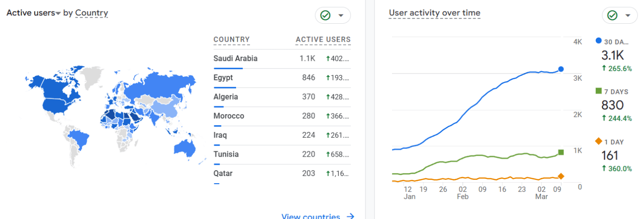
Task: Click the View countries arrow icon
Action: coord(350,216)
